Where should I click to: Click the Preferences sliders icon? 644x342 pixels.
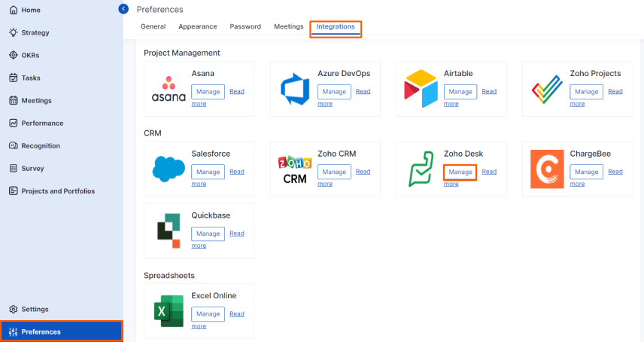tap(13, 331)
